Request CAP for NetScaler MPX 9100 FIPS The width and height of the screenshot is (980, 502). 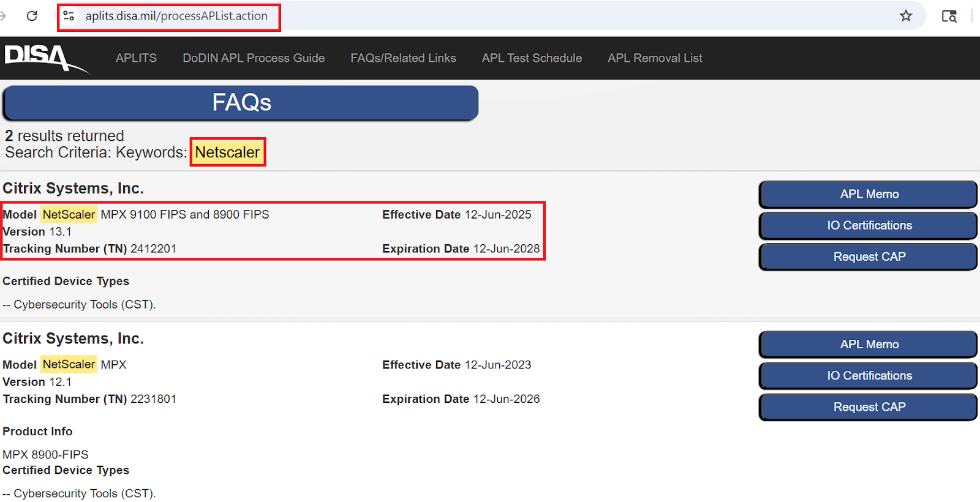[x=869, y=257]
